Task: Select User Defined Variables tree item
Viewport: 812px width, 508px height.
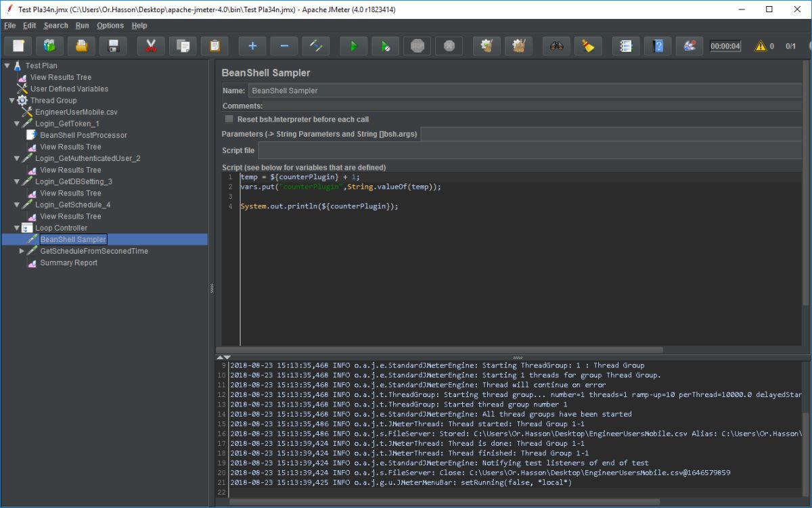Action: (69, 89)
